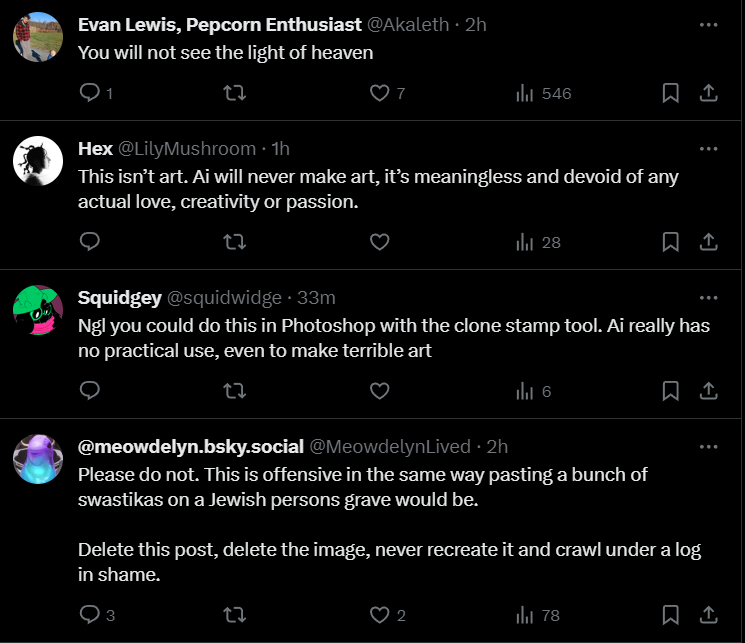Open more options menu for Squidgey's tweet
The width and height of the screenshot is (745, 643).
708,297
